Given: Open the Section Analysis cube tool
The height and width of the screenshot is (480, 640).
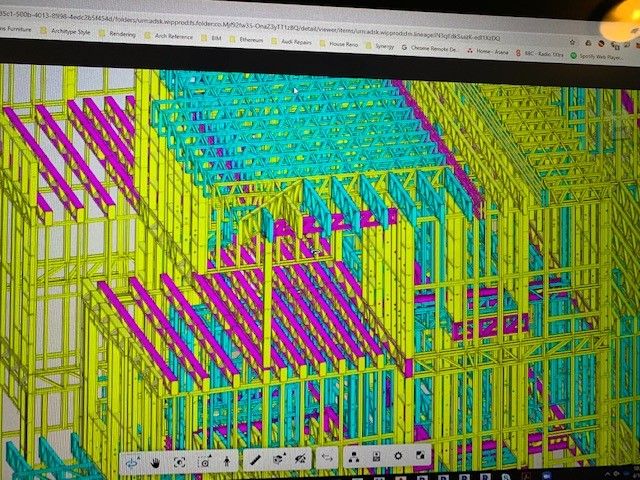Looking at the screenshot, I should point(279,460).
